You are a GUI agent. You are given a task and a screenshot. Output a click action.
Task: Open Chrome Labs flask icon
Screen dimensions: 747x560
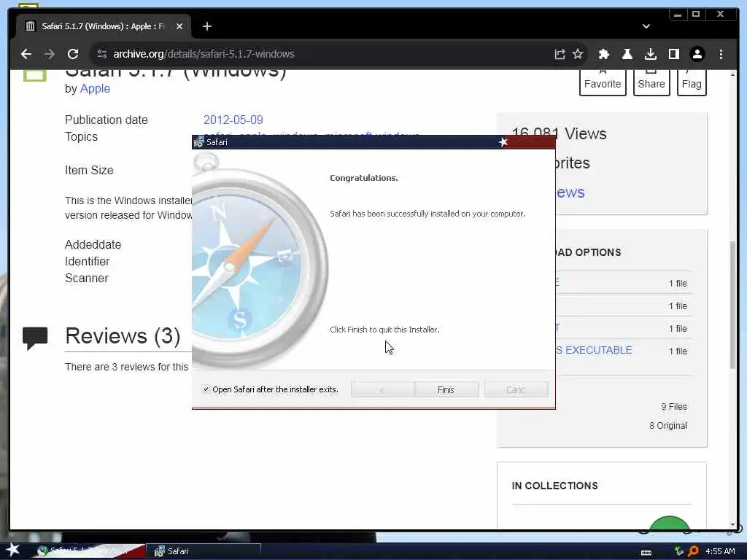627,54
